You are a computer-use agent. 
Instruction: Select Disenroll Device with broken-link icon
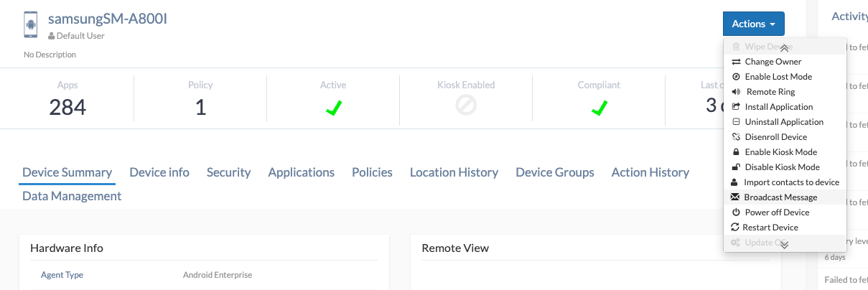coord(785,137)
